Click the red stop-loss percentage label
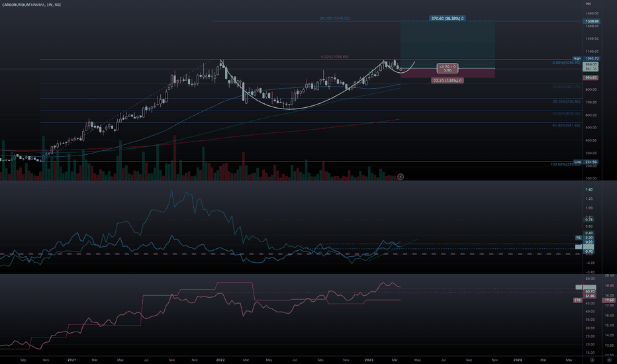 point(448,80)
